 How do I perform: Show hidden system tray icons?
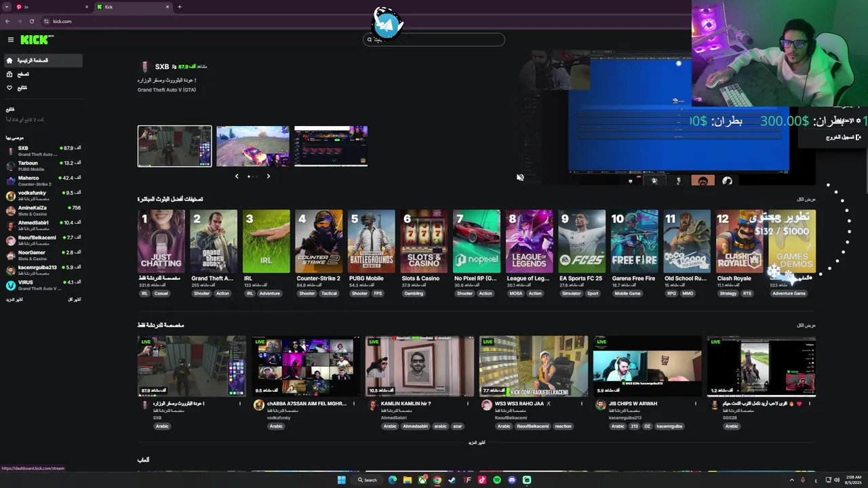tap(792, 480)
